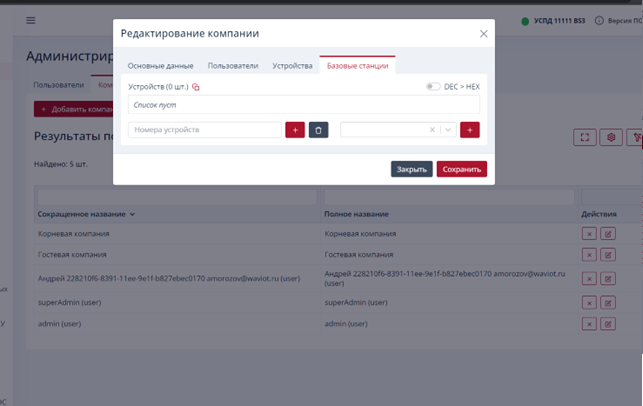Click Гостевая компания full name cell
643x406 pixels.
coord(359,255)
